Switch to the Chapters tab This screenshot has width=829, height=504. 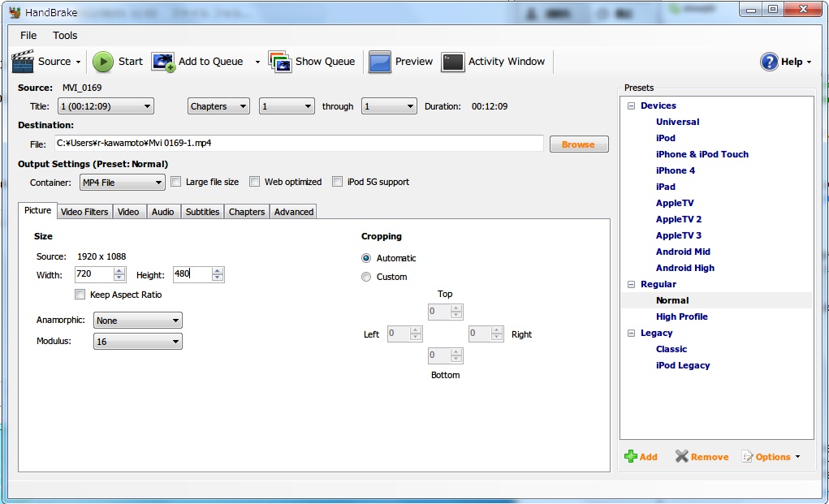click(x=247, y=212)
